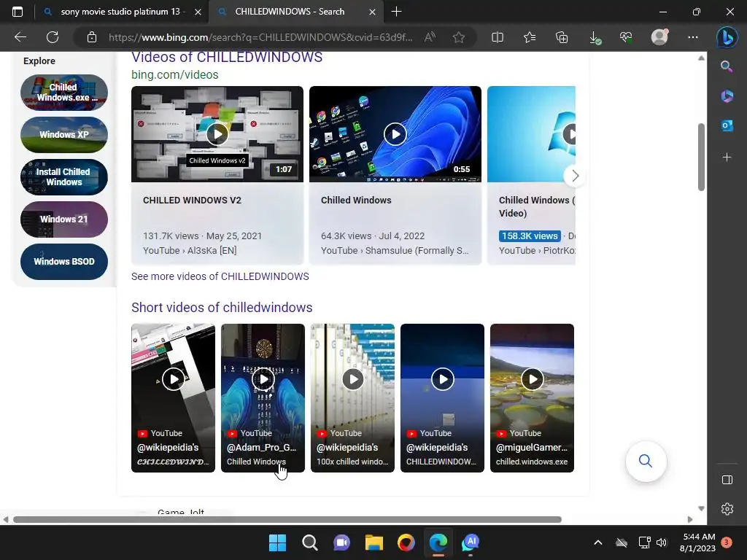Open taskbar Search magnifier

309,542
